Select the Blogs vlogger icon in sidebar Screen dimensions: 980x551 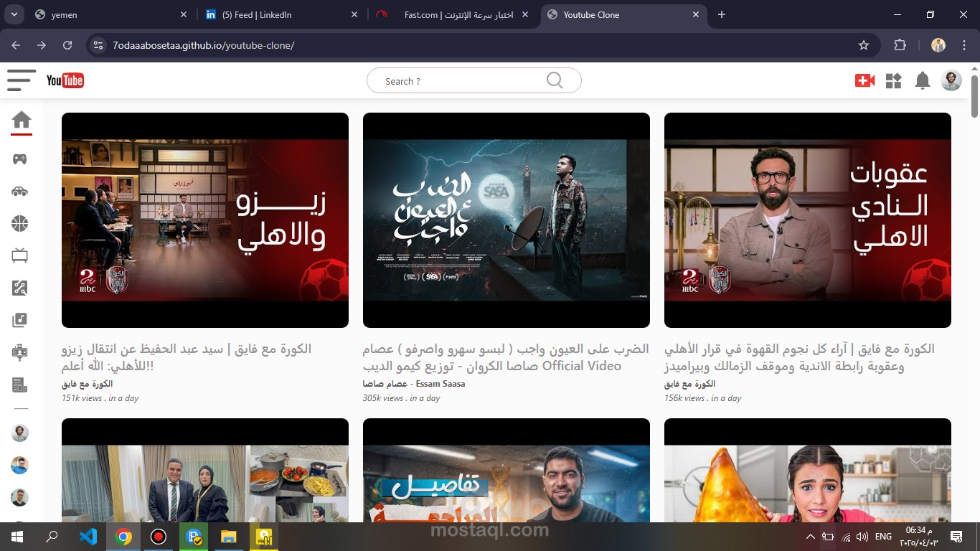(x=20, y=352)
